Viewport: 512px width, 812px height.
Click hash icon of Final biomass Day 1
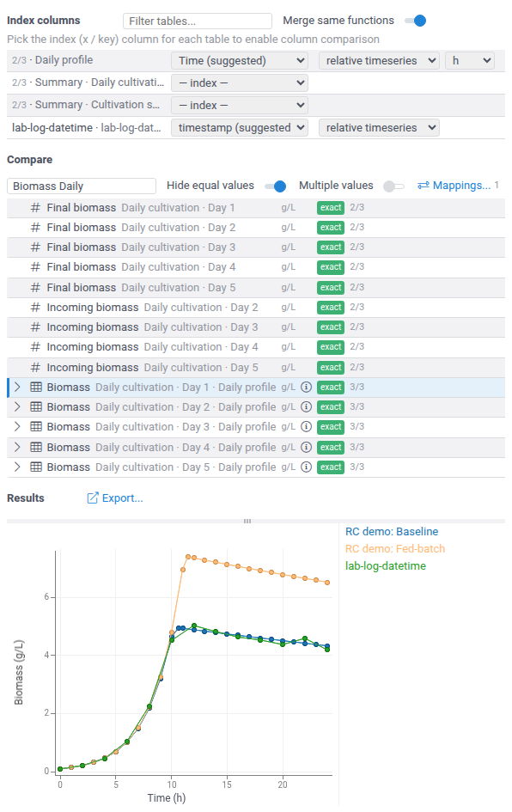pos(35,208)
